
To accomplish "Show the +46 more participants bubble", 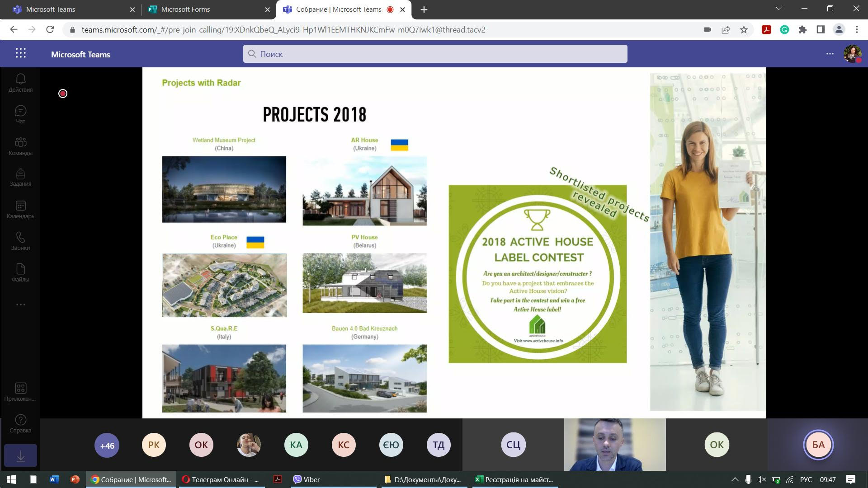I will tap(107, 446).
